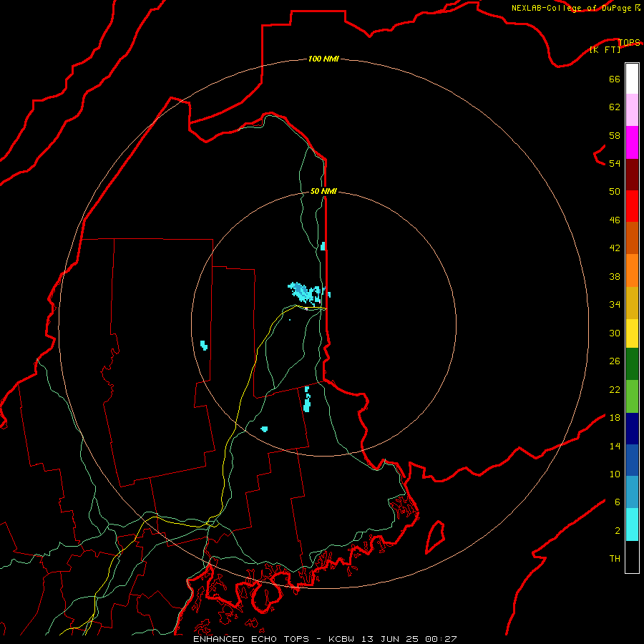This screenshot has height=644, width=644.
Task: Click the legend value '66'
Action: (615, 79)
